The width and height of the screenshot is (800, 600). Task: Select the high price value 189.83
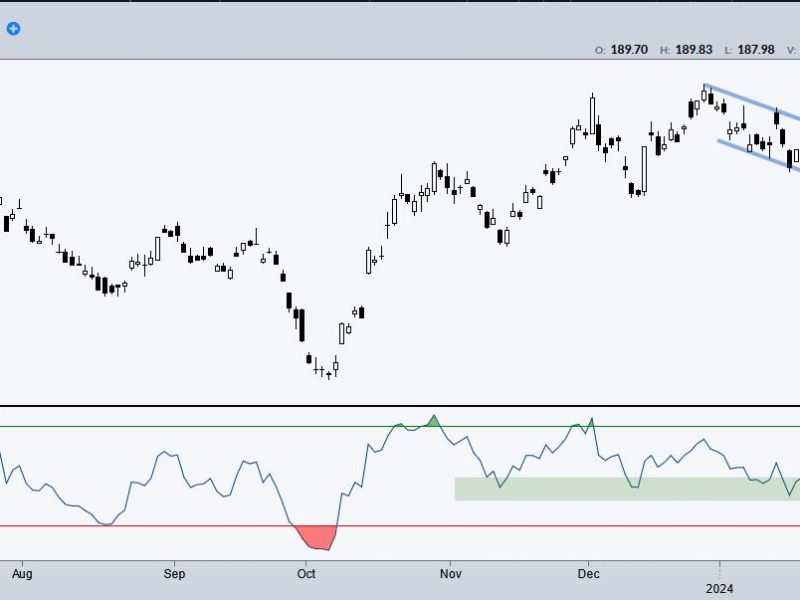(x=694, y=49)
